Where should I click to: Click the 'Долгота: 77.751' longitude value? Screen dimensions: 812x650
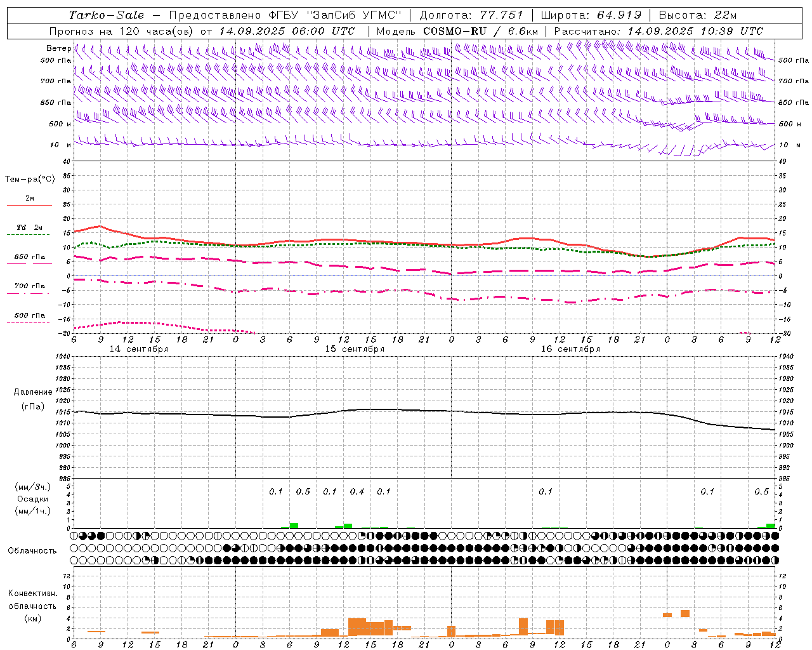point(471,15)
